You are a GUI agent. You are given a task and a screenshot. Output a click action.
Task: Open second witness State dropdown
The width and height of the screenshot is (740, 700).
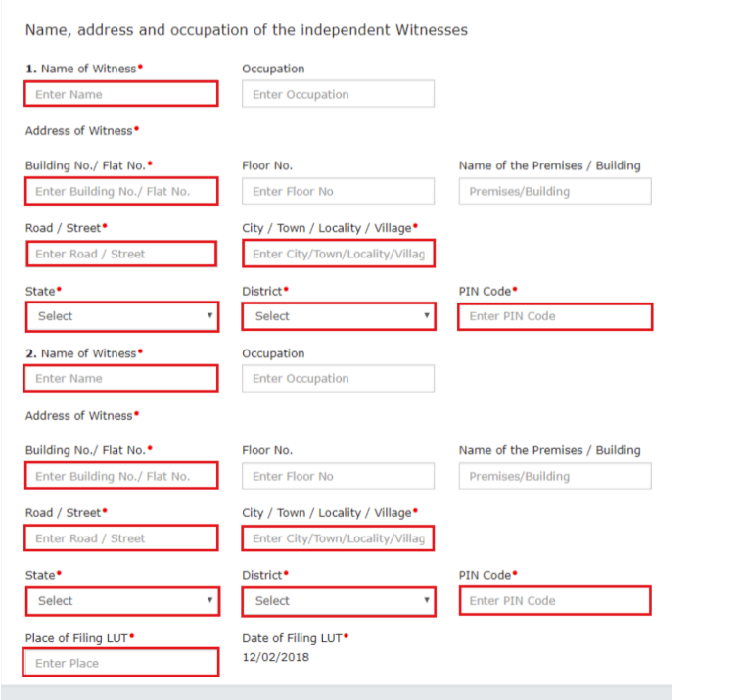pyautogui.click(x=121, y=601)
